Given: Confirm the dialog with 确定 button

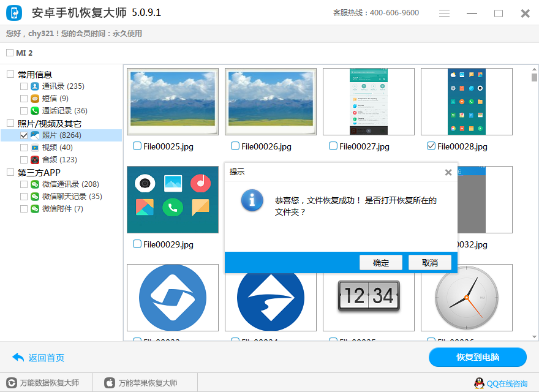Looking at the screenshot, I should coord(380,262).
